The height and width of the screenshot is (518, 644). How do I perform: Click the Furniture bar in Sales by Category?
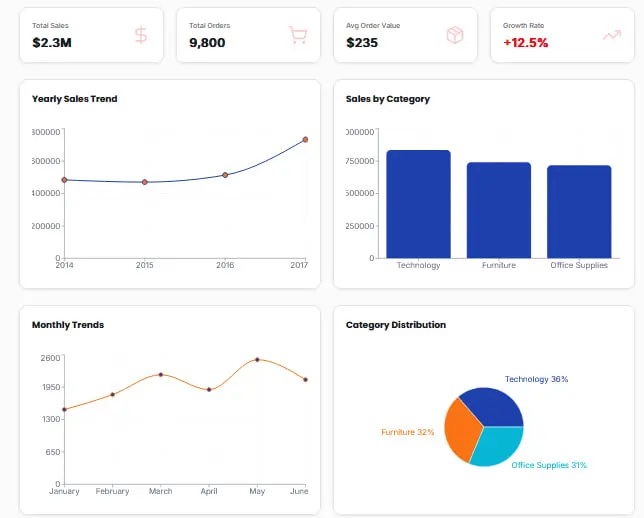point(499,210)
